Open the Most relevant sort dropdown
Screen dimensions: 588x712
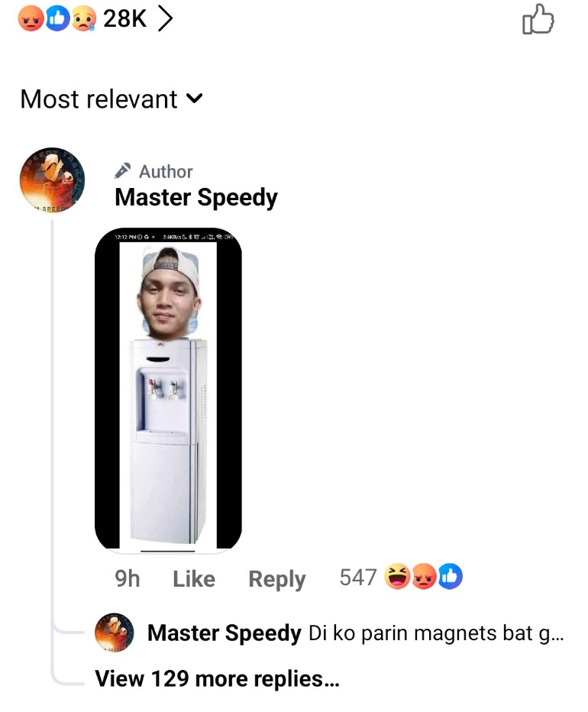click(x=111, y=99)
